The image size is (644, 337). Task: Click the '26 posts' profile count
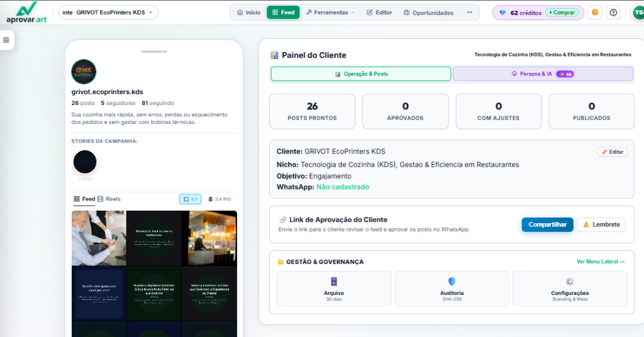[83, 103]
